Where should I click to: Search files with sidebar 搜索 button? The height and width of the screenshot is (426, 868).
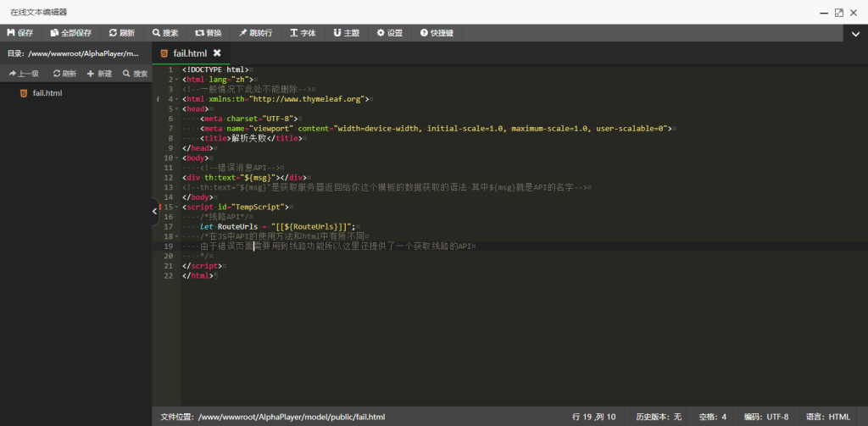135,74
